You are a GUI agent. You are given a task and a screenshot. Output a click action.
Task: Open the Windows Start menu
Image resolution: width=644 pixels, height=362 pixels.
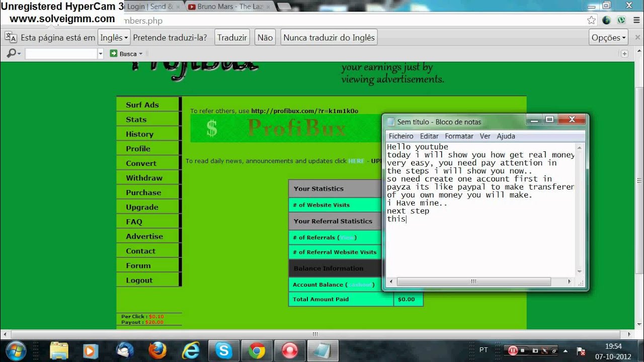(15, 350)
